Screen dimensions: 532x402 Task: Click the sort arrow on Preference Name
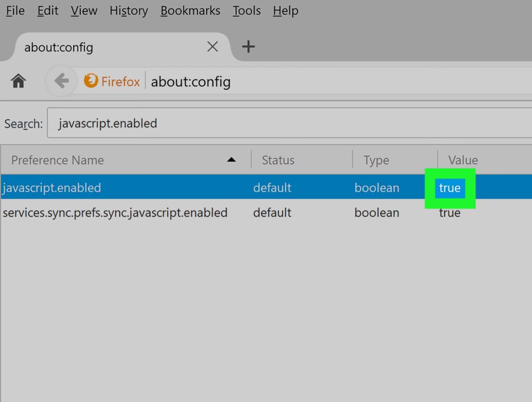pos(232,160)
